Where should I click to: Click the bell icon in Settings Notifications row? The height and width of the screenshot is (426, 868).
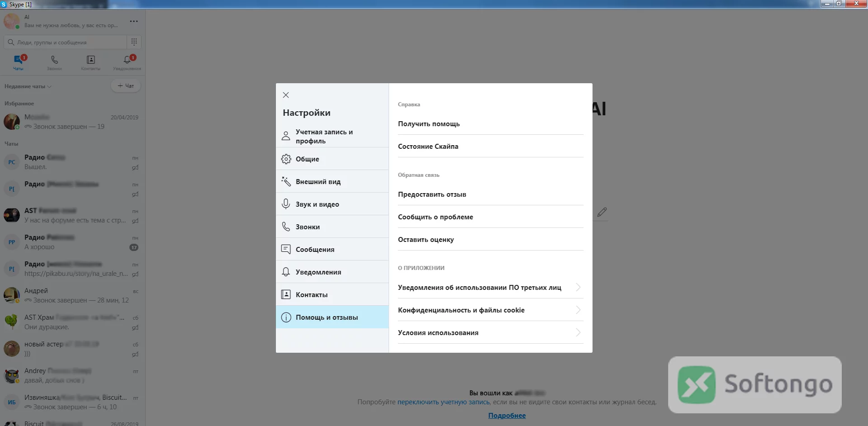tap(286, 272)
